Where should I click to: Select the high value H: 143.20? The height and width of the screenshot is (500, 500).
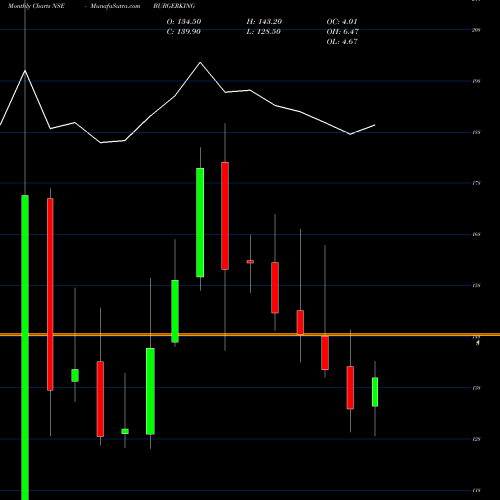pyautogui.click(x=264, y=22)
